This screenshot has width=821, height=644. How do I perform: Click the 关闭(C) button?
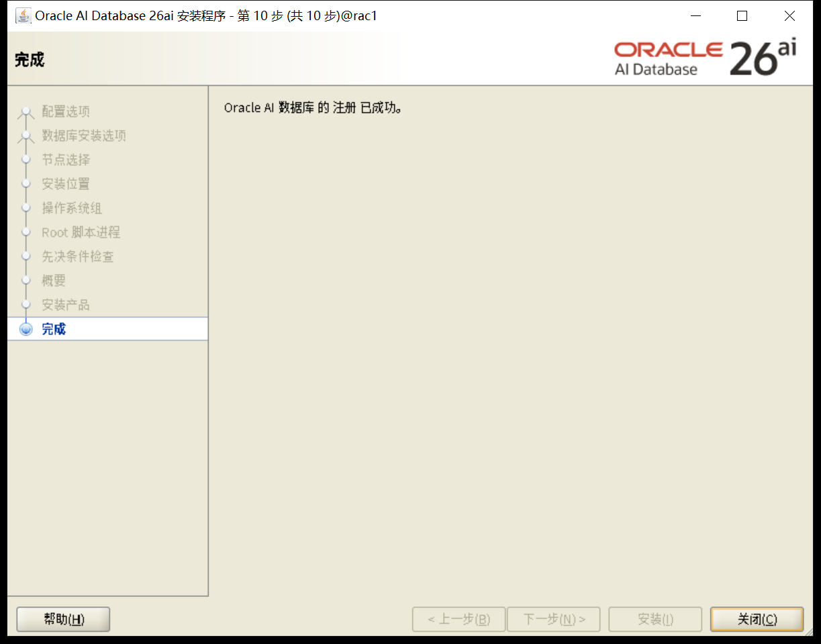pyautogui.click(x=757, y=619)
